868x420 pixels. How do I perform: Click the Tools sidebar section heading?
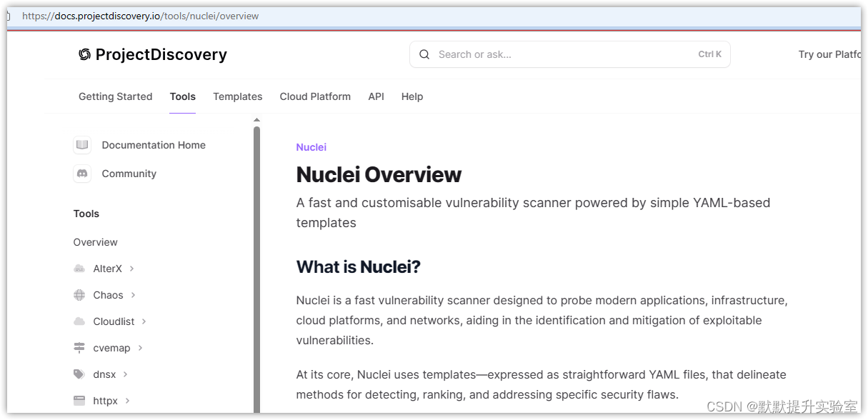tap(86, 214)
